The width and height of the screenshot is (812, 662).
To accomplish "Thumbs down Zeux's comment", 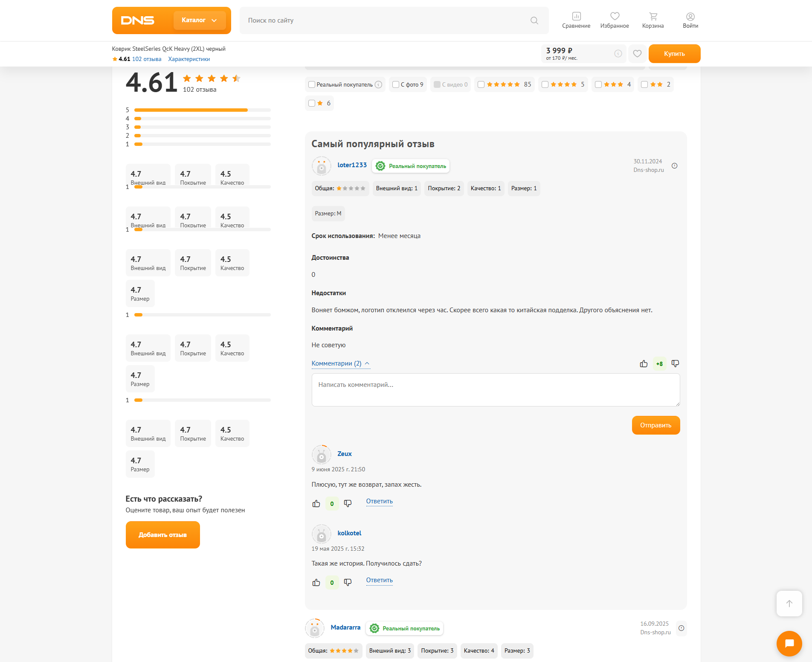I will pyautogui.click(x=348, y=504).
